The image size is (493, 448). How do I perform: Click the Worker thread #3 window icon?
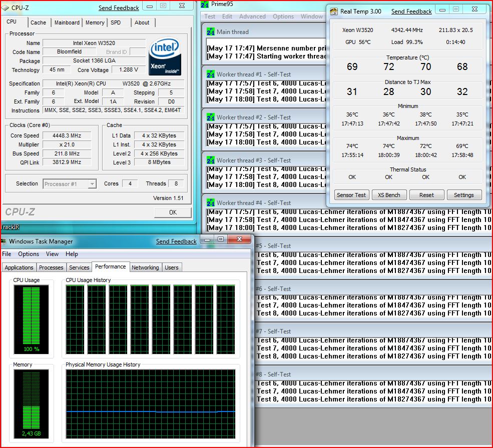click(x=211, y=160)
